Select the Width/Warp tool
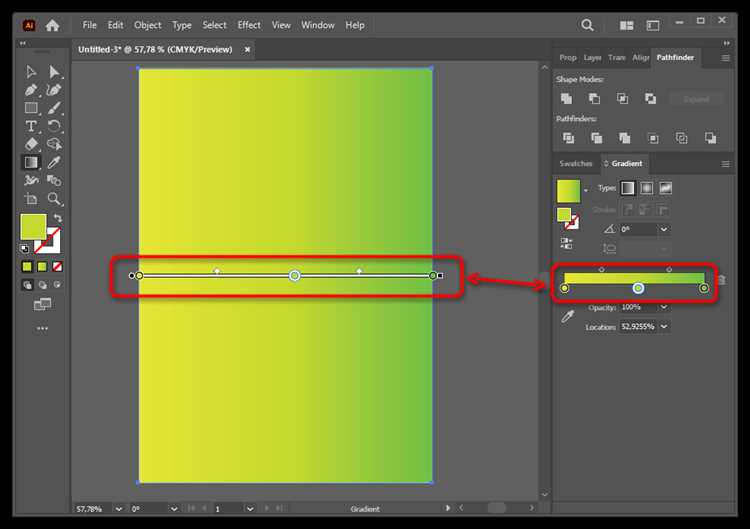The image size is (750, 529). coord(31,180)
